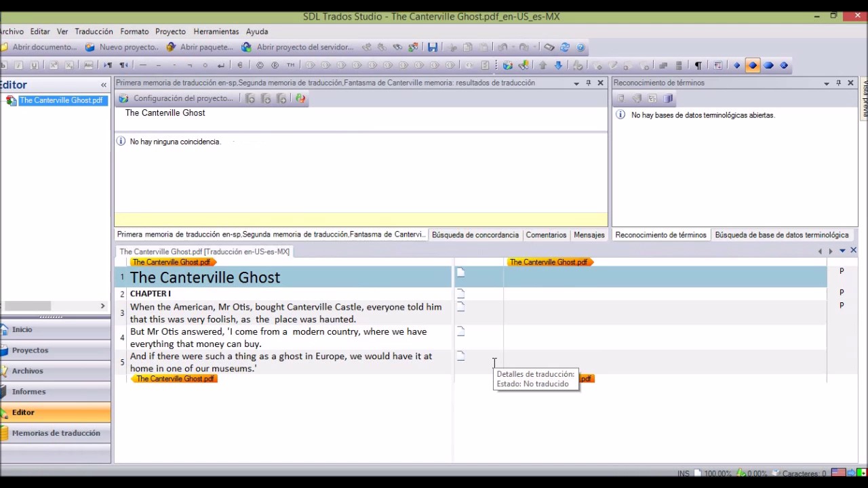The image size is (868, 488).
Task: Click the blue down arrow next-segment icon
Action: pyautogui.click(x=558, y=66)
